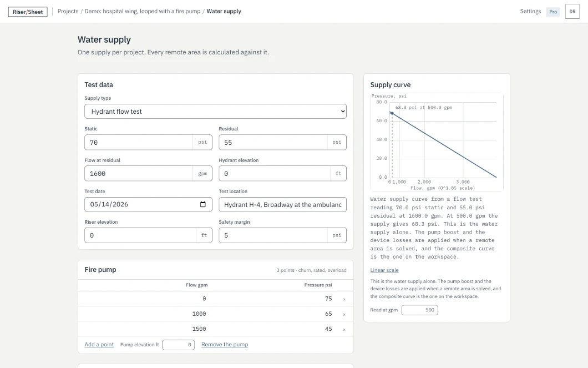The width and height of the screenshot is (588, 368).
Task: Click the 75 psi pump pressure cell
Action: [328, 299]
